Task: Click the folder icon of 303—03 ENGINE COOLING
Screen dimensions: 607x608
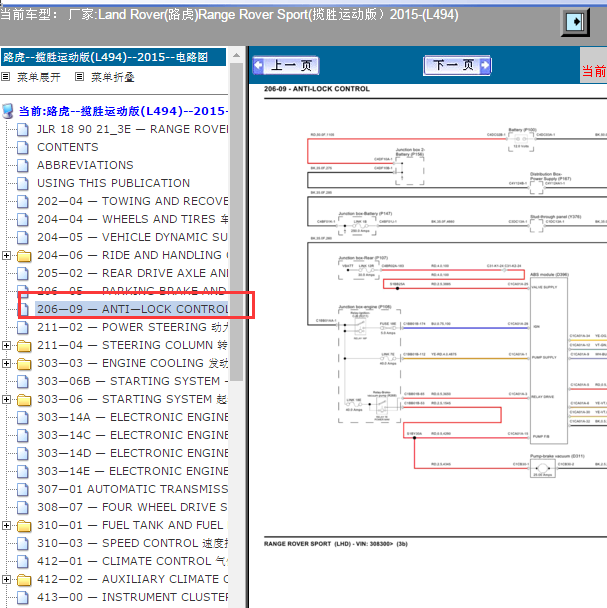Action: (24, 364)
